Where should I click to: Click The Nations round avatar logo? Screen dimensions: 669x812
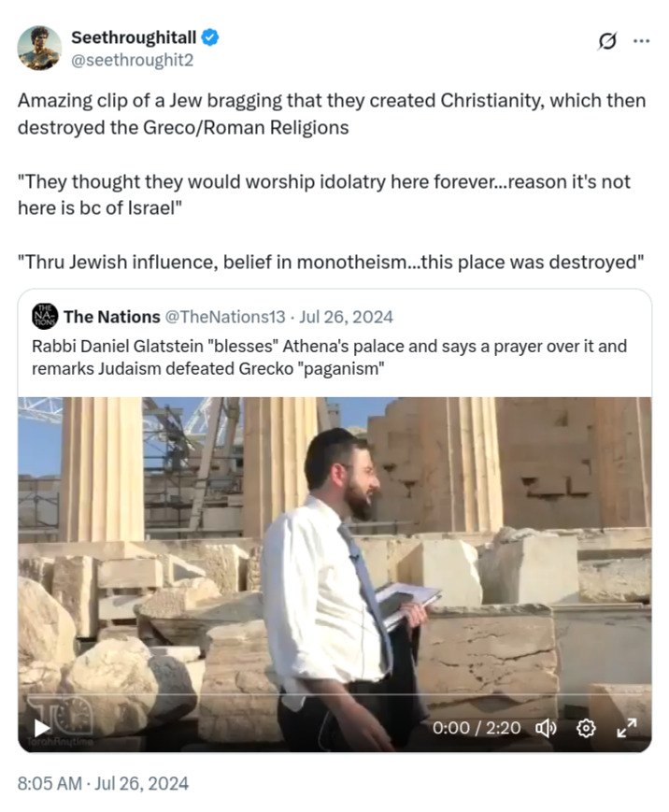click(x=45, y=317)
